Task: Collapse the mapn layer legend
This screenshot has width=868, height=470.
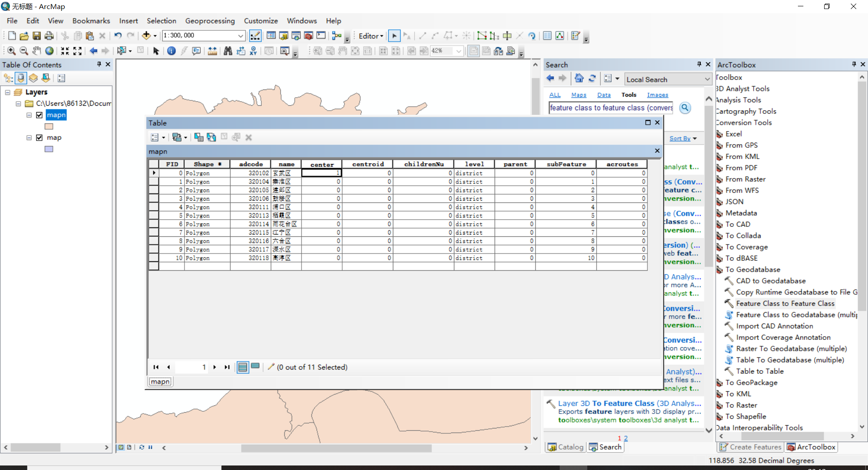Action: pos(29,115)
